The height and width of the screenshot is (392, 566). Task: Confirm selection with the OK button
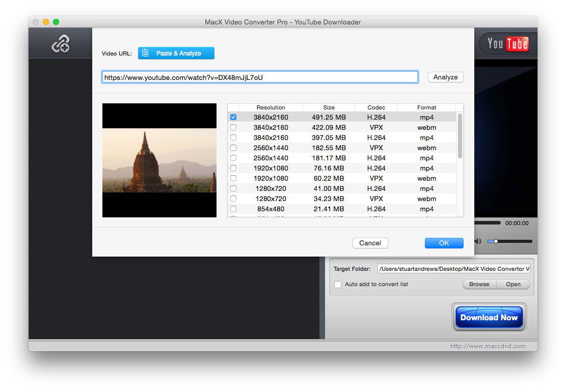444,243
